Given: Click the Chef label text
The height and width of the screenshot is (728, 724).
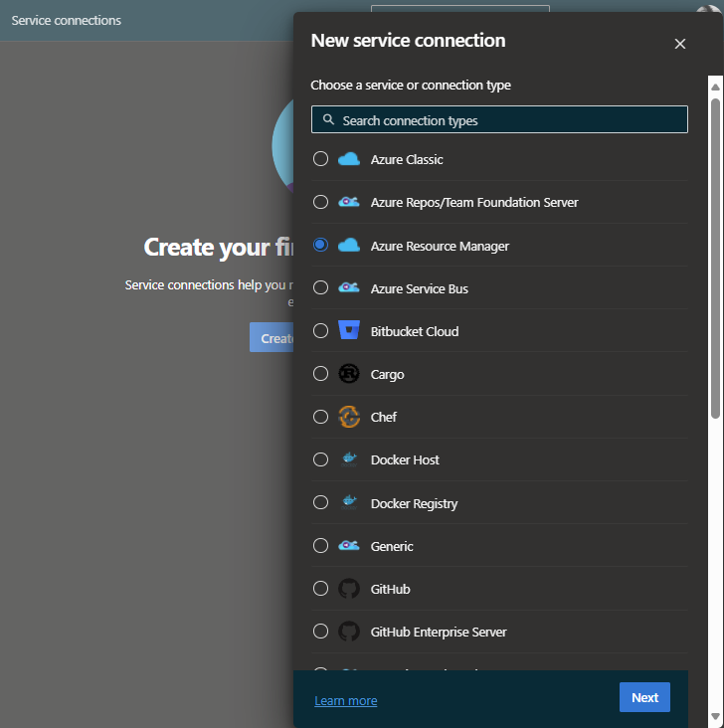Looking at the screenshot, I should click(383, 417).
